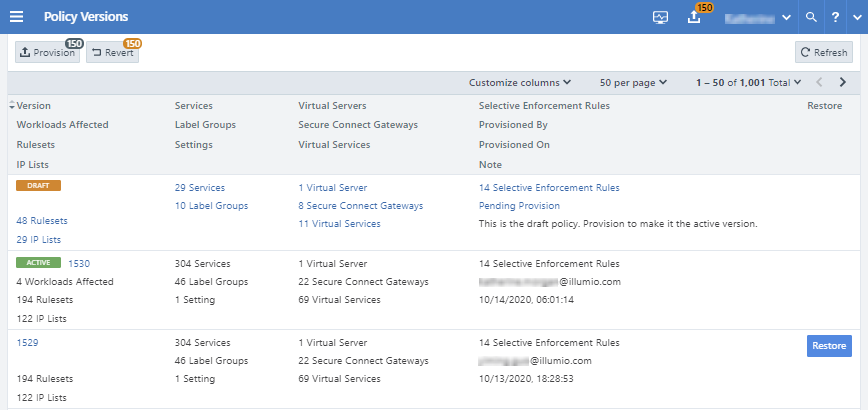Open the 50 per page dropdown
Image resolution: width=868 pixels, height=410 pixels.
pyautogui.click(x=633, y=82)
